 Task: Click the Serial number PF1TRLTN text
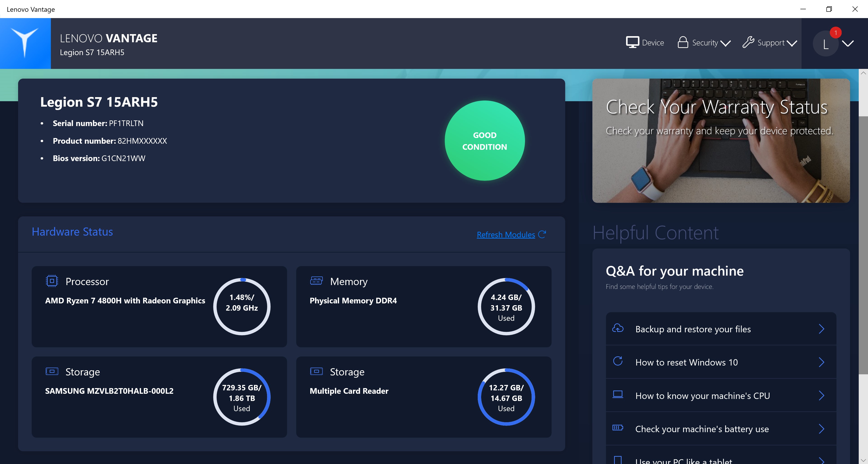(98, 123)
